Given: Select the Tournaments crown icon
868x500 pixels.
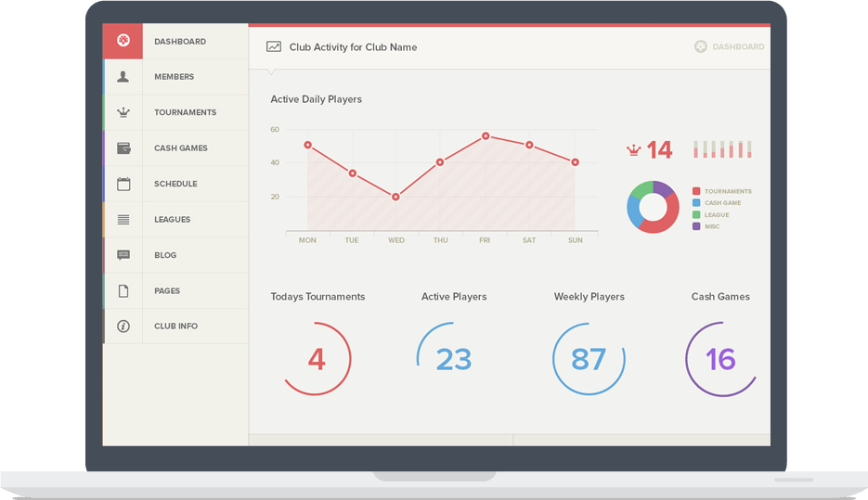Looking at the screenshot, I should click(x=123, y=112).
